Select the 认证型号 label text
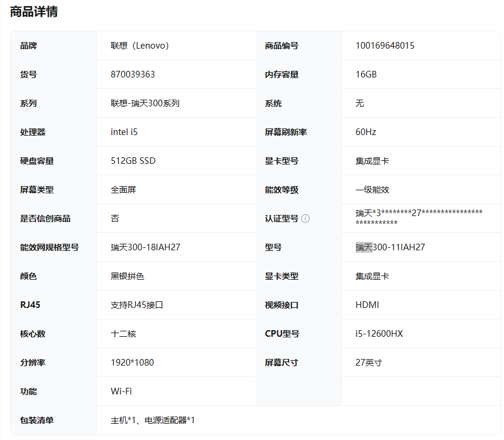This screenshot has width=504, height=440. pyautogui.click(x=281, y=218)
